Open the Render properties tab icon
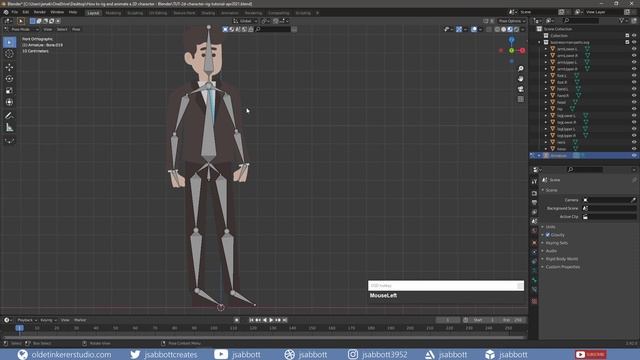 534,193
